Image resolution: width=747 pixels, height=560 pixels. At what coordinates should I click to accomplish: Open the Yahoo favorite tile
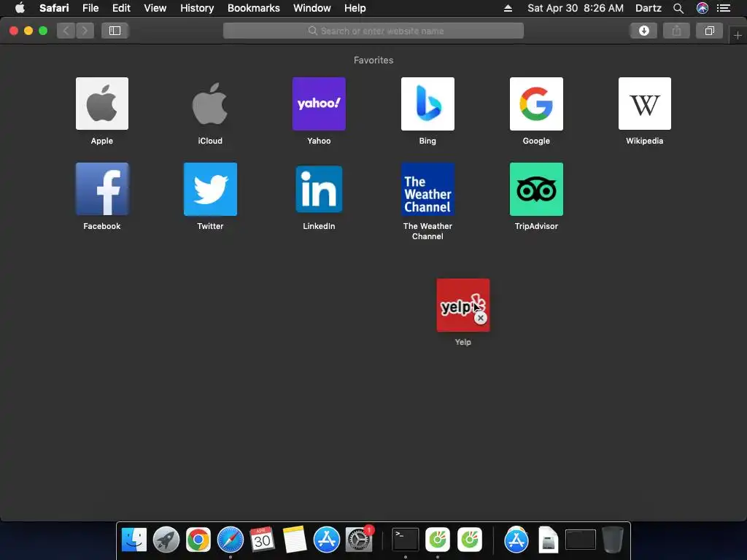pos(319,104)
